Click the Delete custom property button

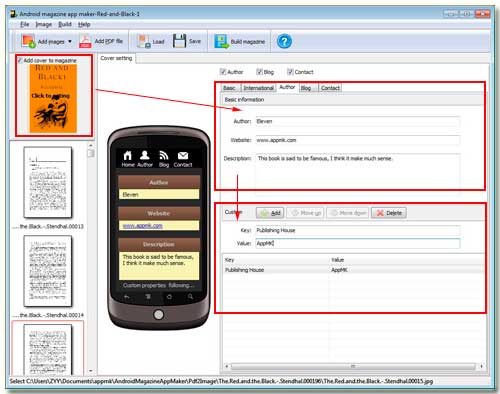click(x=389, y=213)
